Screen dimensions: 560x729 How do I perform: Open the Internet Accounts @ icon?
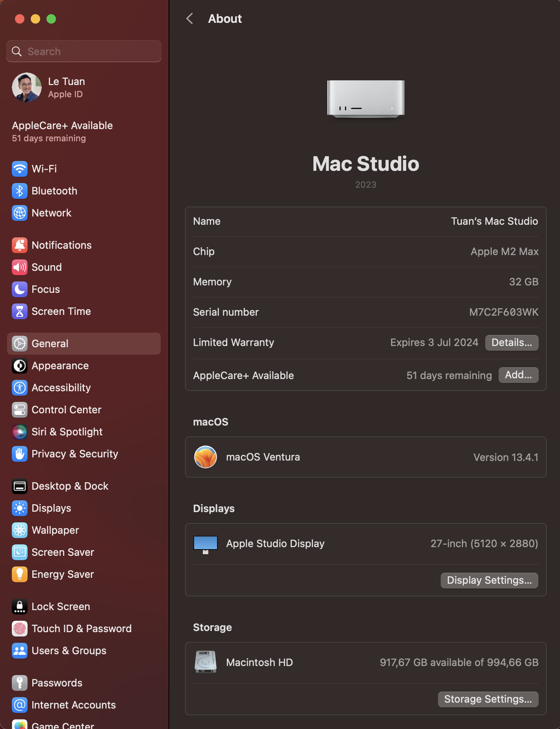pyautogui.click(x=20, y=705)
